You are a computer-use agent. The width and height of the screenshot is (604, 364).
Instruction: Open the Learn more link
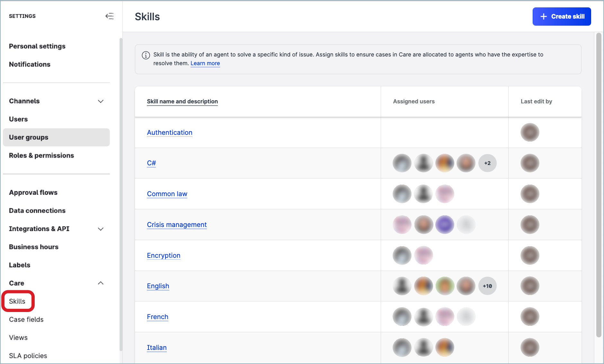[x=205, y=63]
